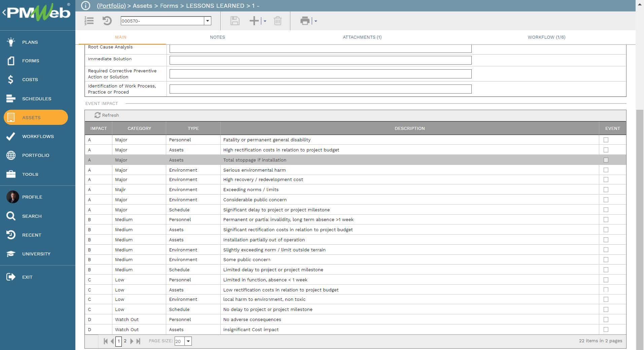Check Event for Insignificant Cost impact

click(x=606, y=329)
